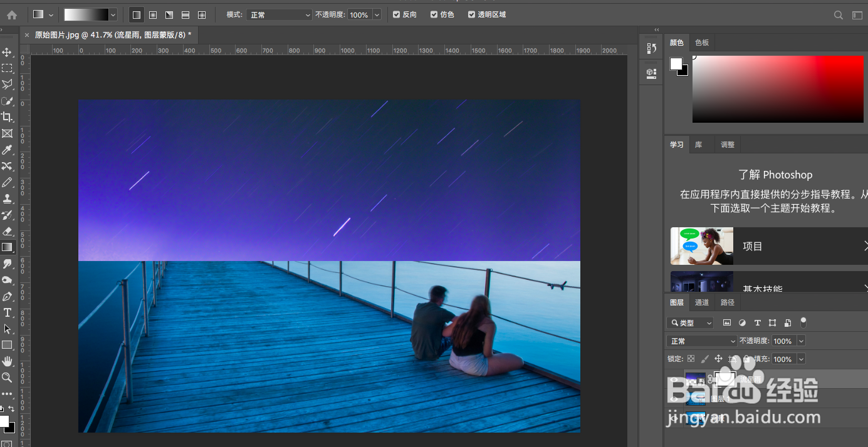This screenshot has width=868, height=447.
Task: Choose the Diamond Gradient style button
Action: click(x=202, y=14)
